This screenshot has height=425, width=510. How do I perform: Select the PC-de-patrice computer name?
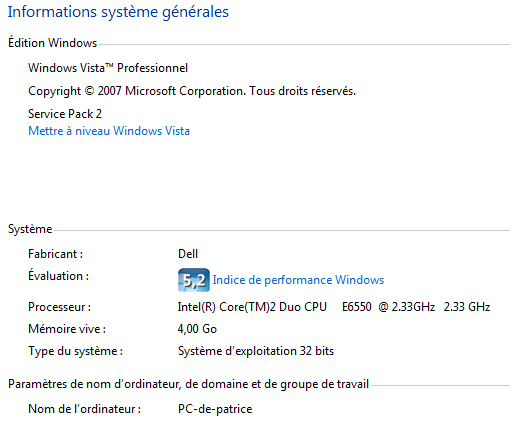click(215, 409)
